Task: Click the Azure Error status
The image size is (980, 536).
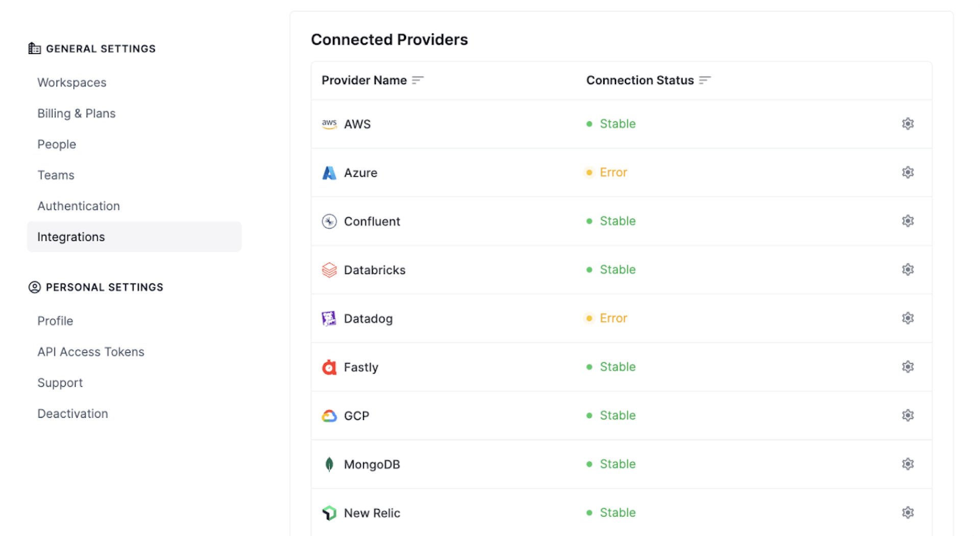Action: [x=613, y=173]
